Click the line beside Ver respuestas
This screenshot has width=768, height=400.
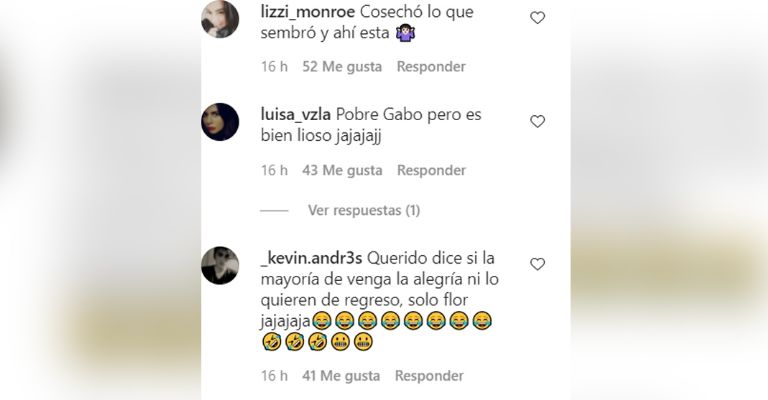274,211
